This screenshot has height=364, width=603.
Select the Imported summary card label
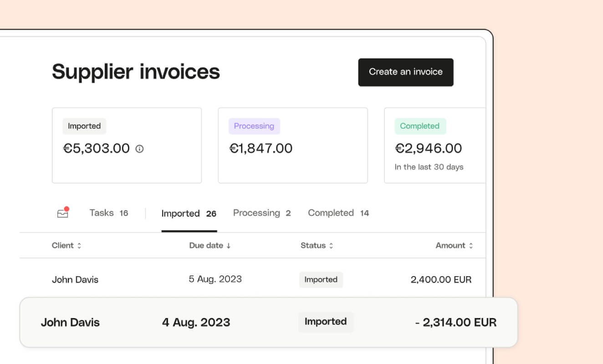84,126
